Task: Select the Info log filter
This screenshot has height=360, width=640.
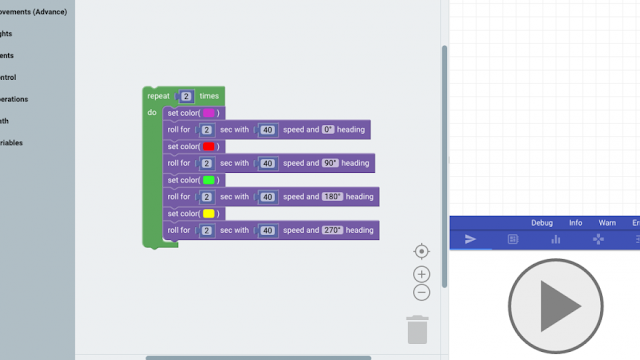Action: (x=576, y=223)
